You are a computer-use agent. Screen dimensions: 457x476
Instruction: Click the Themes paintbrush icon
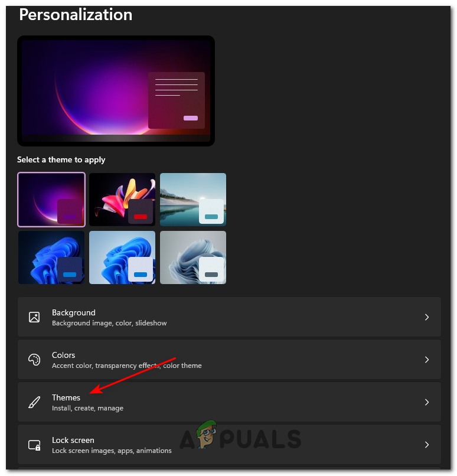pos(34,402)
